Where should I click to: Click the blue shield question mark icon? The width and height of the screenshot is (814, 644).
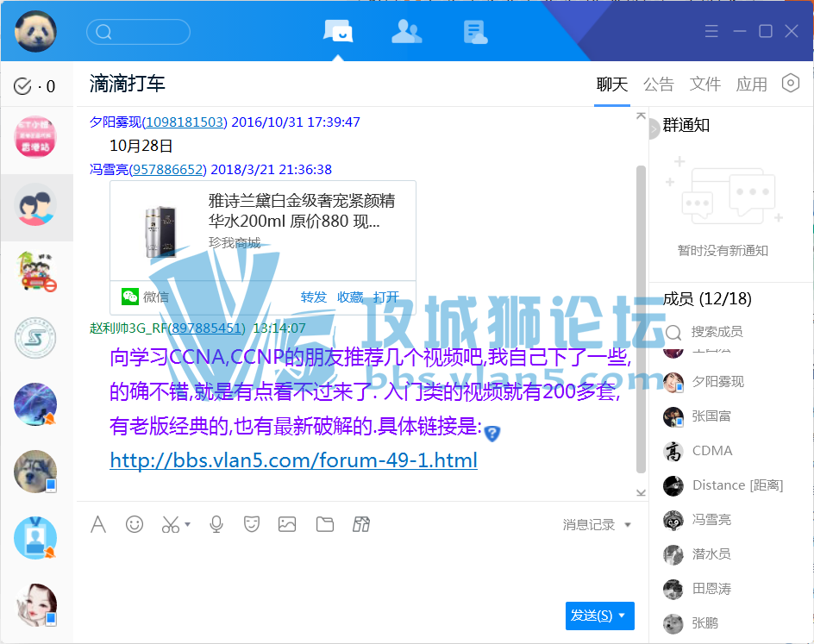tap(492, 433)
